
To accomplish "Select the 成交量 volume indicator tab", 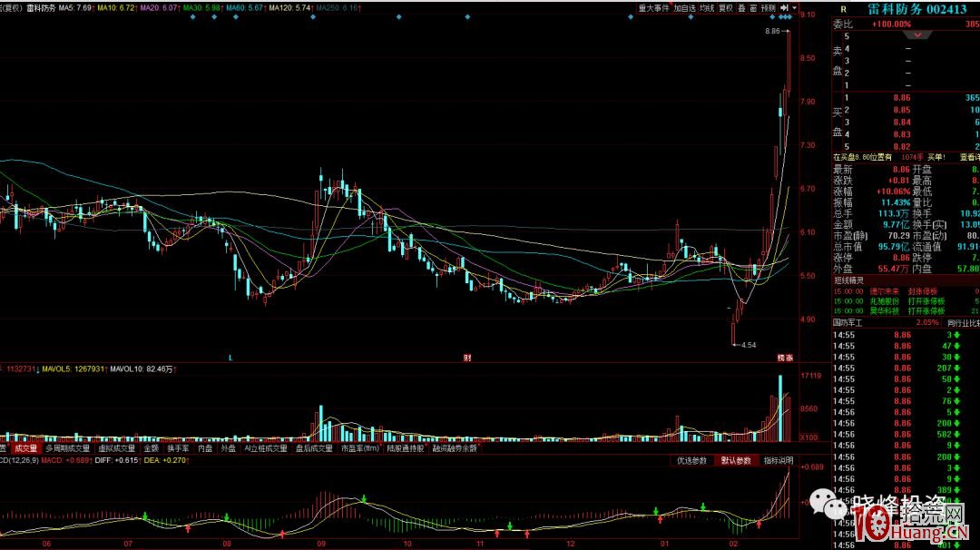I will (25, 448).
